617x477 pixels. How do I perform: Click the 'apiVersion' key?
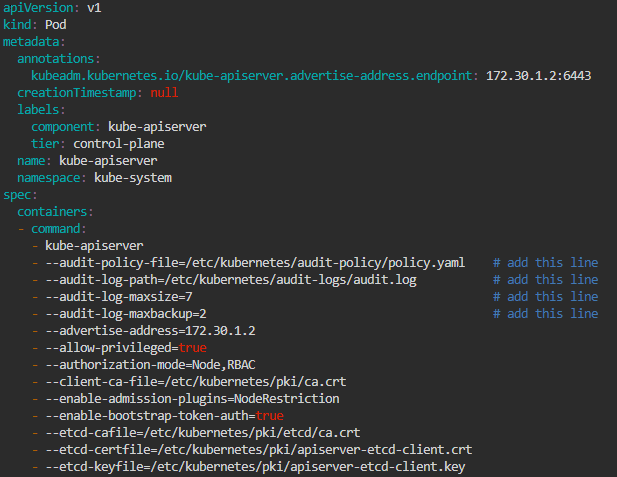pos(38,7)
